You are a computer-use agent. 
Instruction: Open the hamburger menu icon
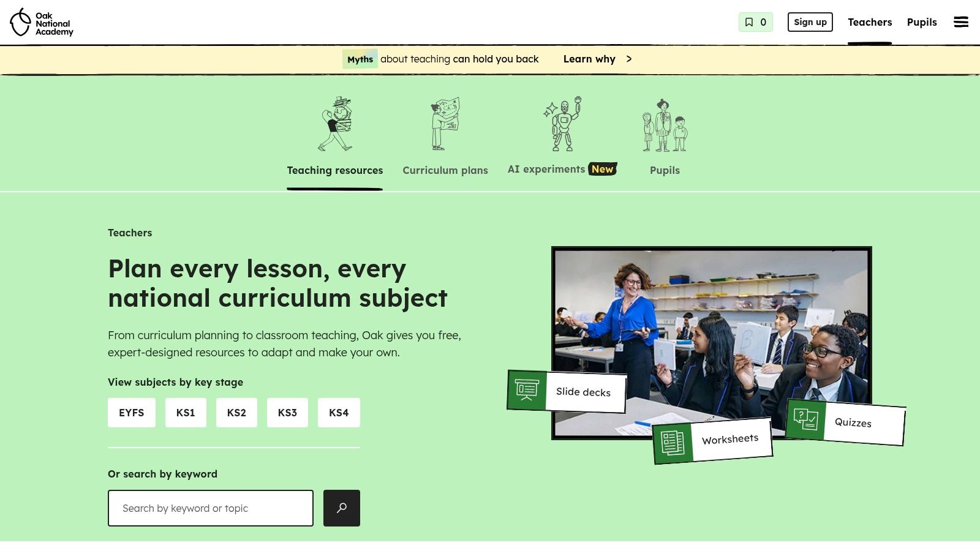(x=961, y=22)
